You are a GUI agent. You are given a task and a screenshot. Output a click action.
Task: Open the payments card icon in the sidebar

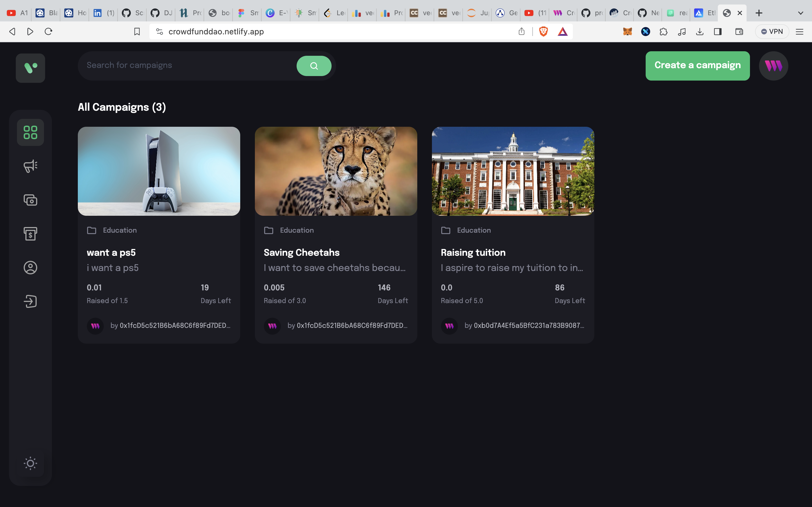pyautogui.click(x=30, y=200)
